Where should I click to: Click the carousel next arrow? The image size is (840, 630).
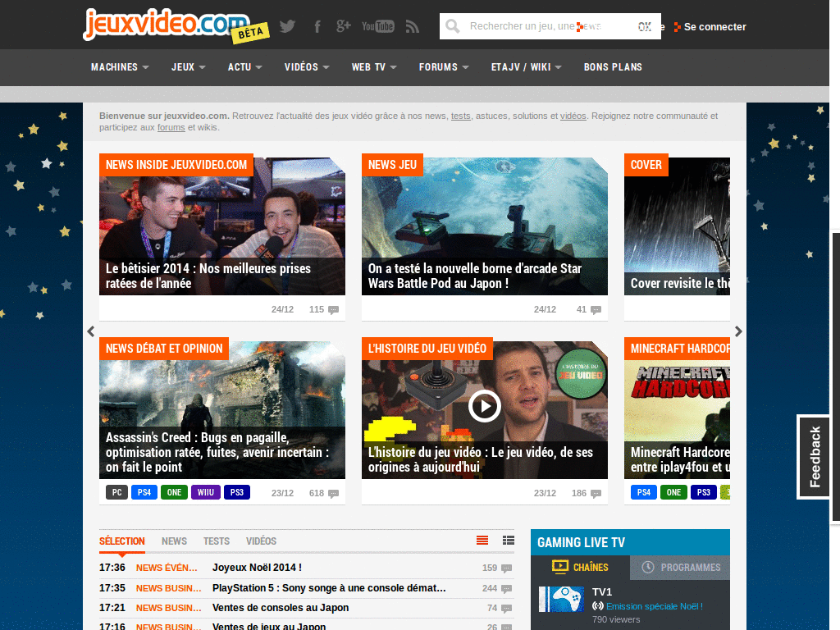(x=739, y=331)
